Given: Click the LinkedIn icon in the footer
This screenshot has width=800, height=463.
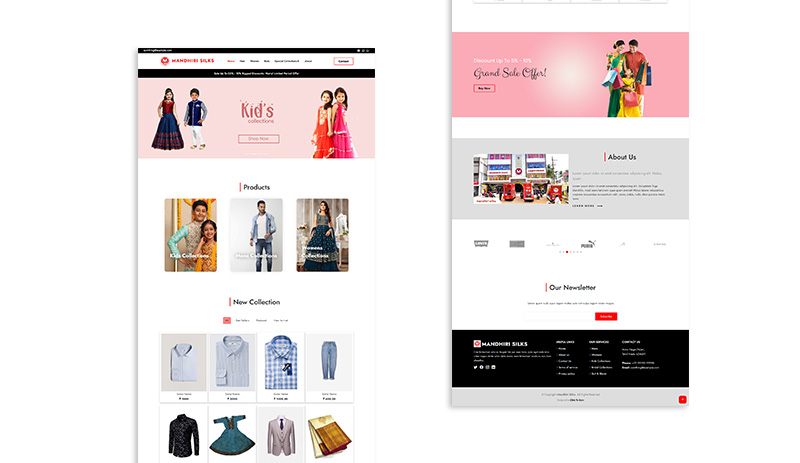Looking at the screenshot, I should [493, 367].
